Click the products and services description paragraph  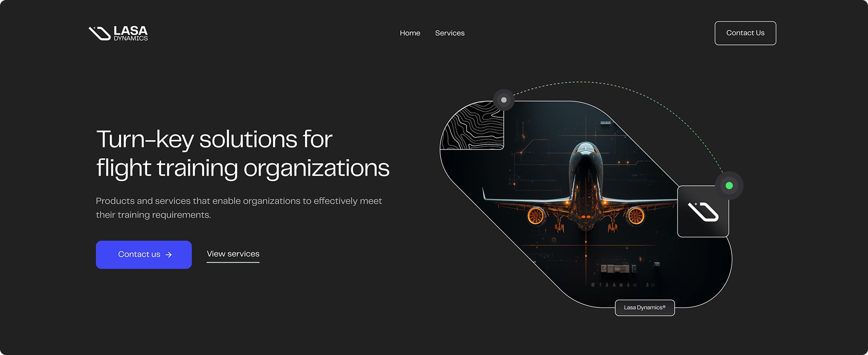pyautogui.click(x=238, y=208)
